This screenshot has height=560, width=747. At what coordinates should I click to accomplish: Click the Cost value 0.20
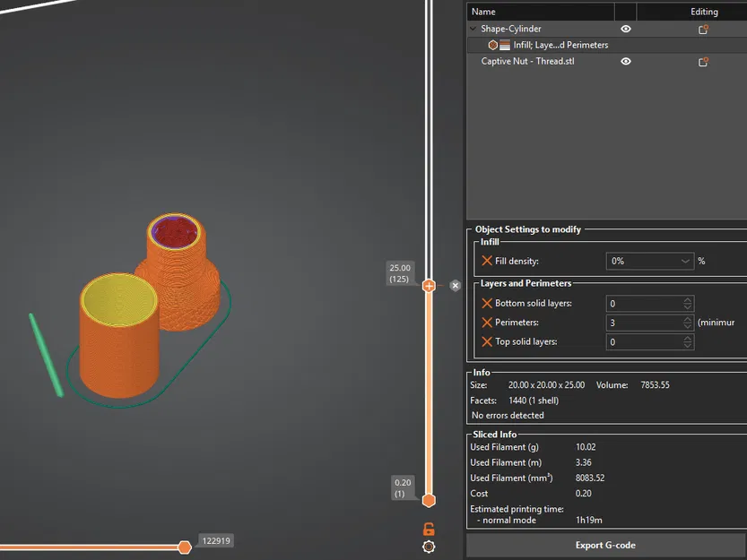click(x=584, y=494)
